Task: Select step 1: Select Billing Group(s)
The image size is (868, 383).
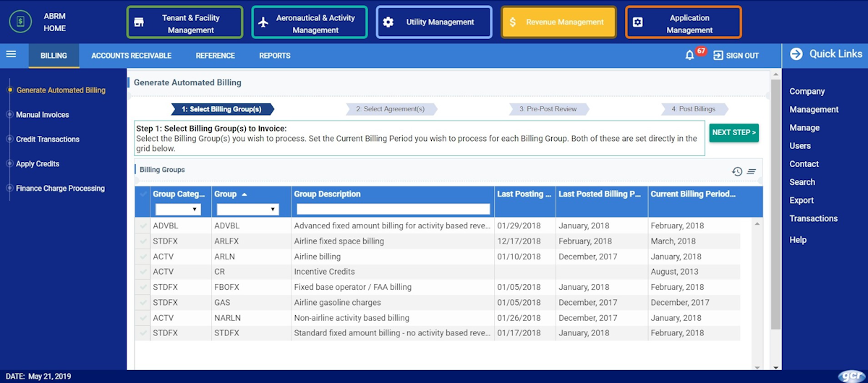Action: [221, 109]
